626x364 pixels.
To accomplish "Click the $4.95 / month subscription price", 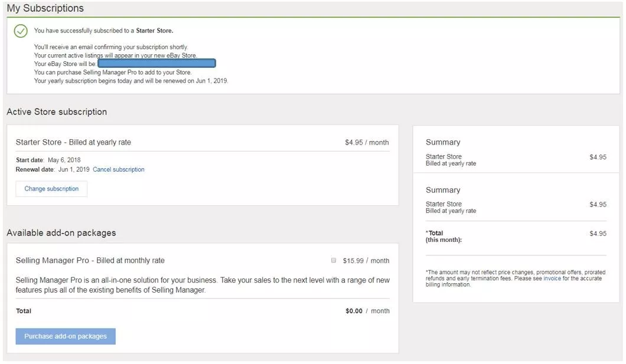I will tap(367, 142).
